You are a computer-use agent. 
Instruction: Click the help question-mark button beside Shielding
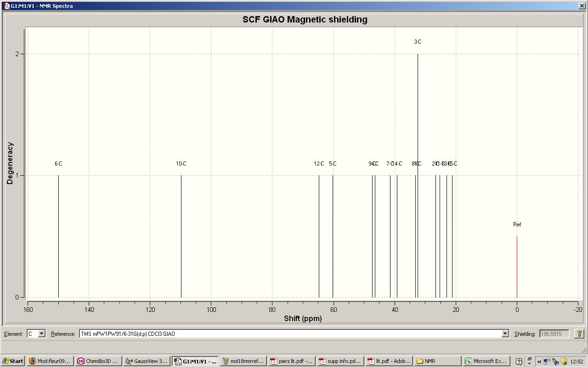pyautogui.click(x=579, y=333)
